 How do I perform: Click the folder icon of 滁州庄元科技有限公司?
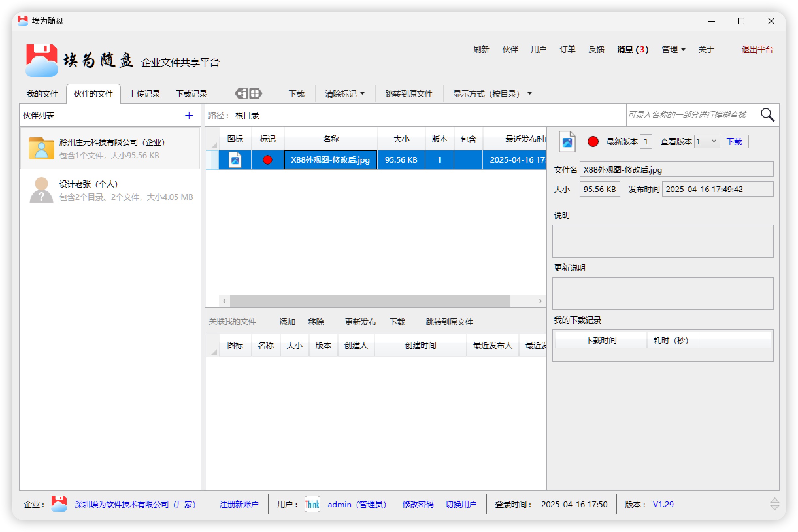pos(42,148)
